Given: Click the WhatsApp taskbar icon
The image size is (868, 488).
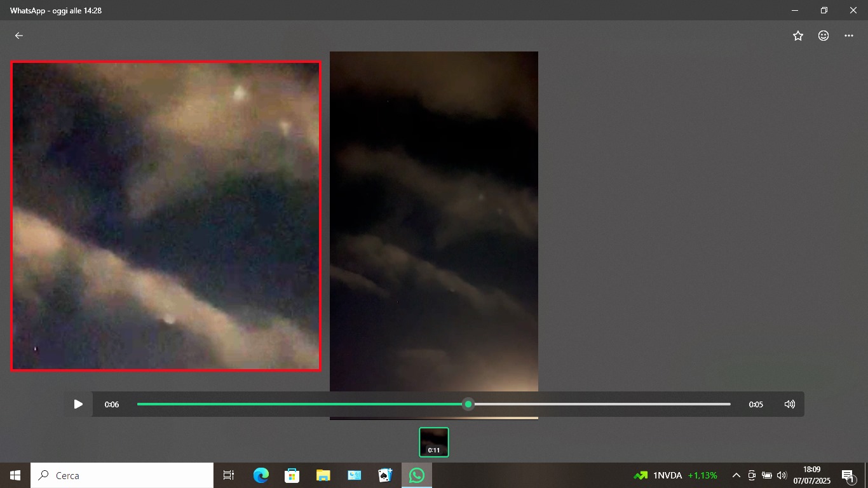Looking at the screenshot, I should (x=417, y=475).
